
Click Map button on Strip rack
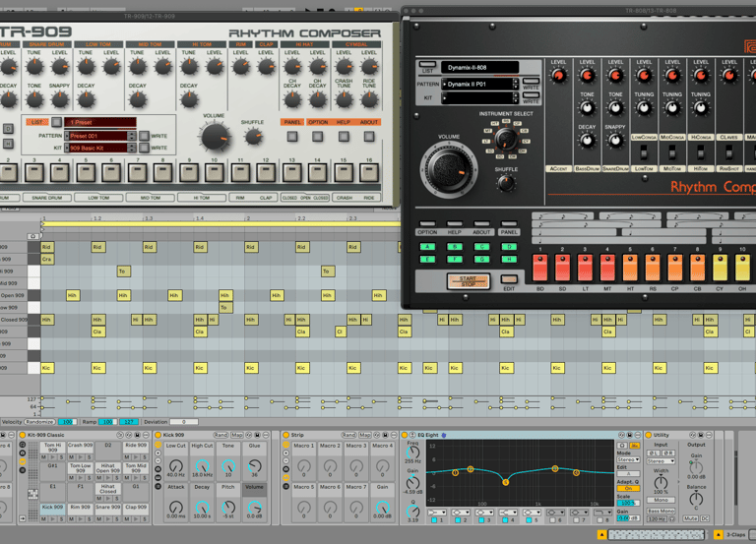365,435
